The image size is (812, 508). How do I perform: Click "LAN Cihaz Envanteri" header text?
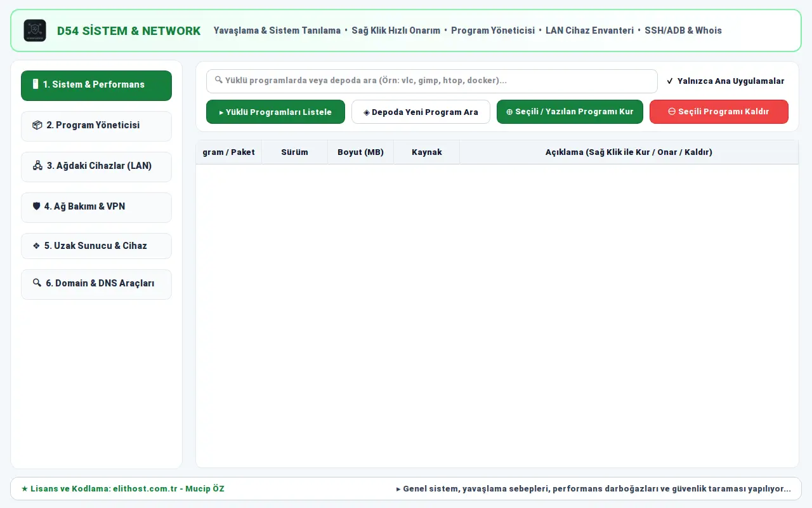[589, 30]
